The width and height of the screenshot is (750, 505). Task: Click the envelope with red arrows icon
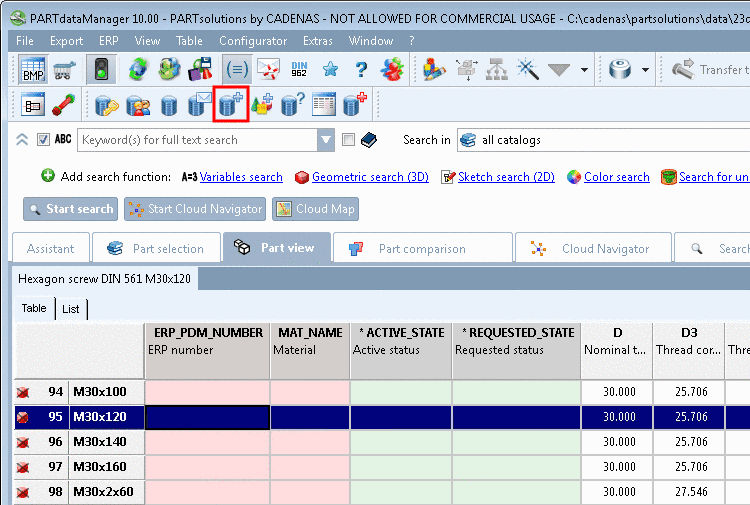[x=268, y=70]
